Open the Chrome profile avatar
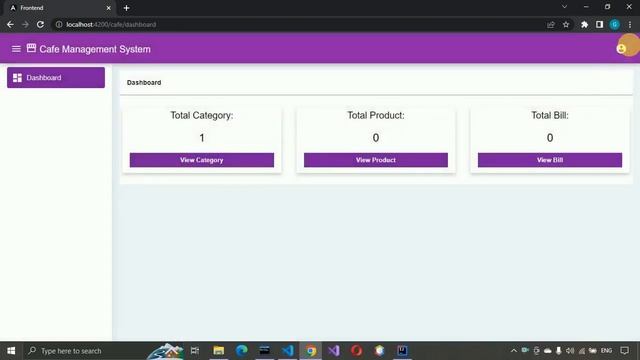The image size is (640, 360). point(615,24)
